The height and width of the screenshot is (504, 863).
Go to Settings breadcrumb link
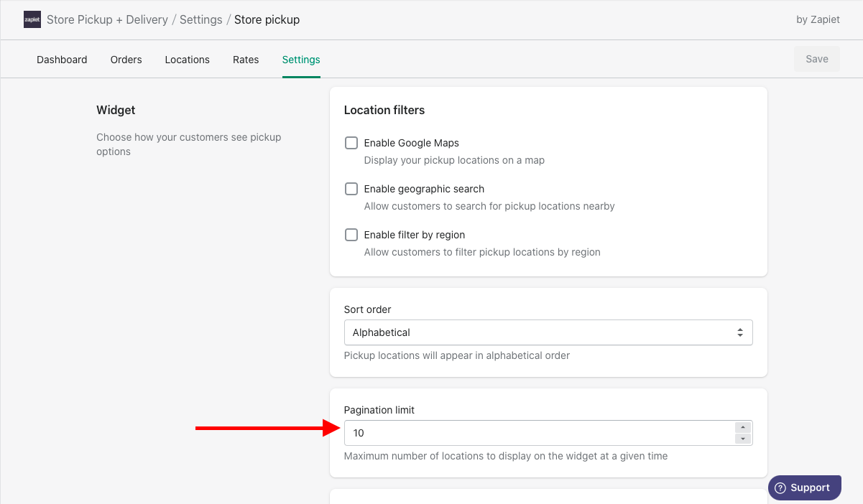coord(200,19)
